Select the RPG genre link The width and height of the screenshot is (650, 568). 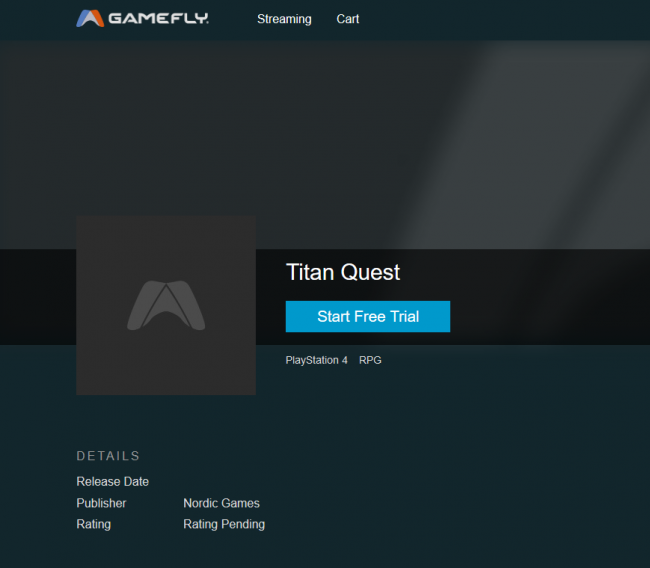click(370, 360)
